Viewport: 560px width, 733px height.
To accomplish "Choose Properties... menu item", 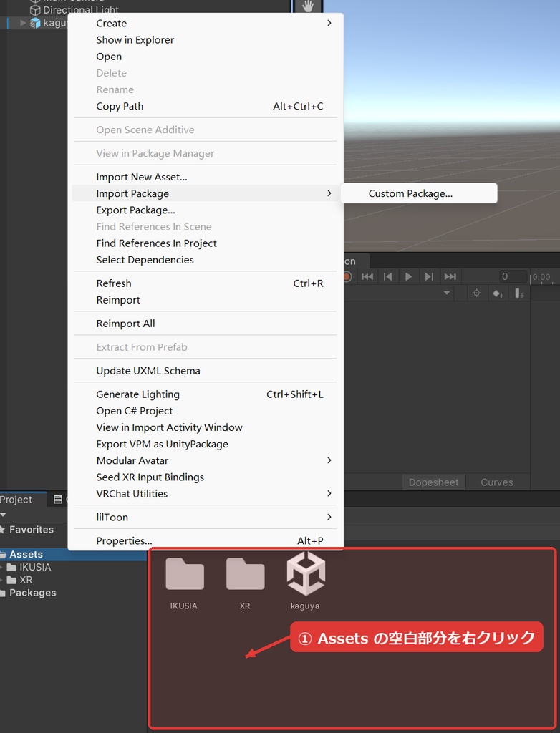I will point(206,540).
